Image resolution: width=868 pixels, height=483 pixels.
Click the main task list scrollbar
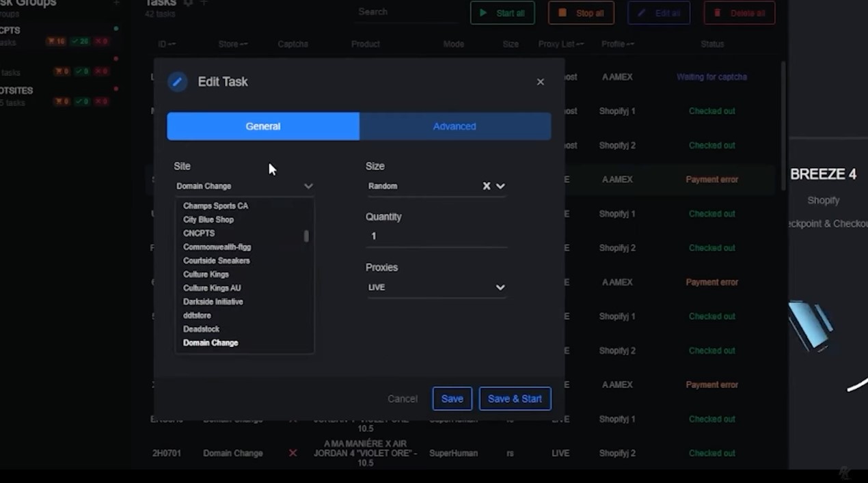[x=783, y=126]
